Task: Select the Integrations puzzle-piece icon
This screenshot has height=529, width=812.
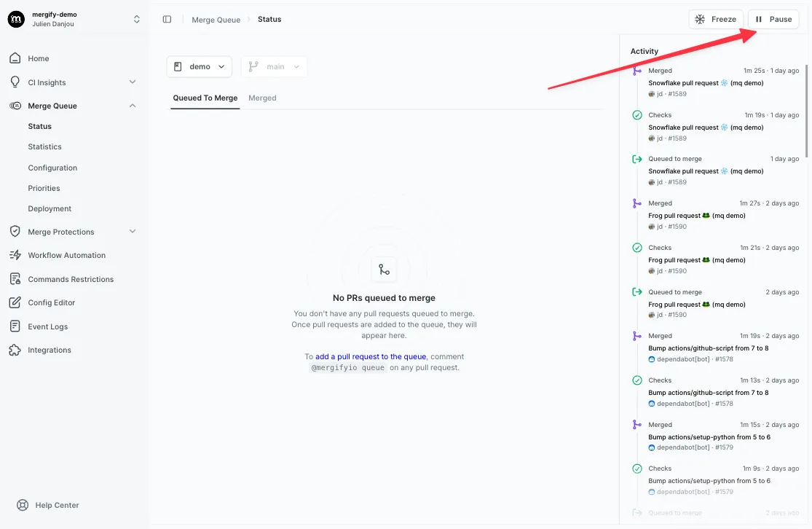Action: (x=16, y=350)
